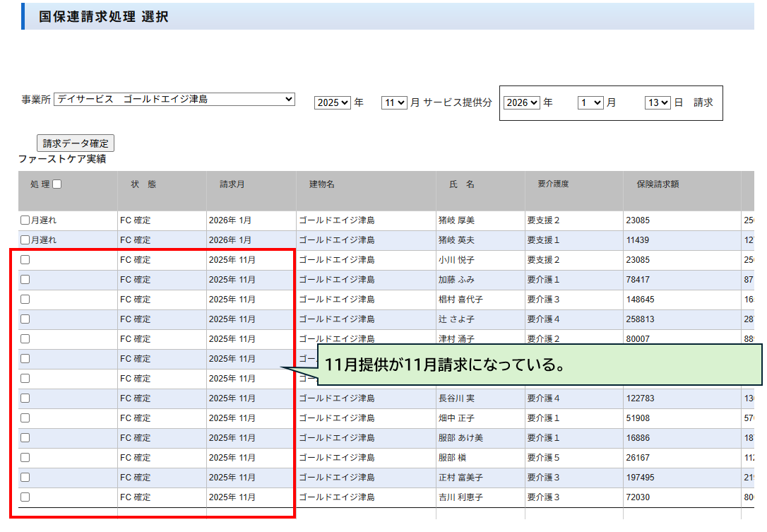Tick the checkbox for 小川 悦子 row
This screenshot has width=767, height=532.
[x=25, y=260]
